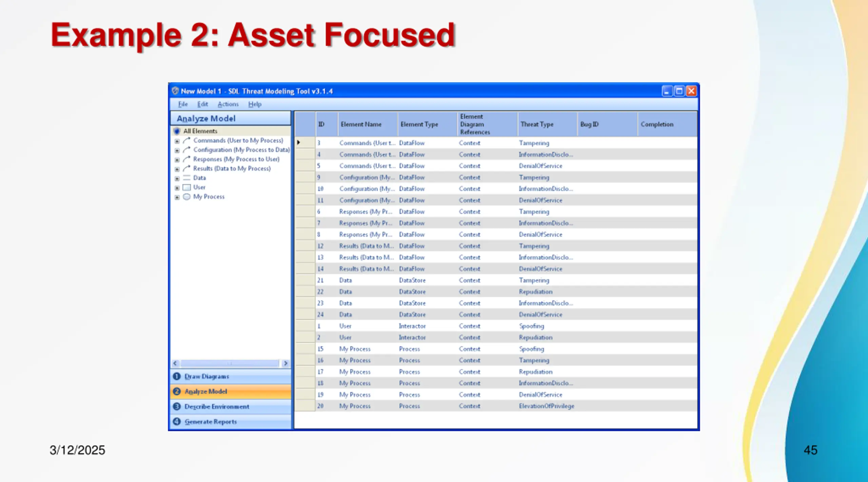
Task: Click the Responses data flow arrow icon
Action: pos(186,159)
